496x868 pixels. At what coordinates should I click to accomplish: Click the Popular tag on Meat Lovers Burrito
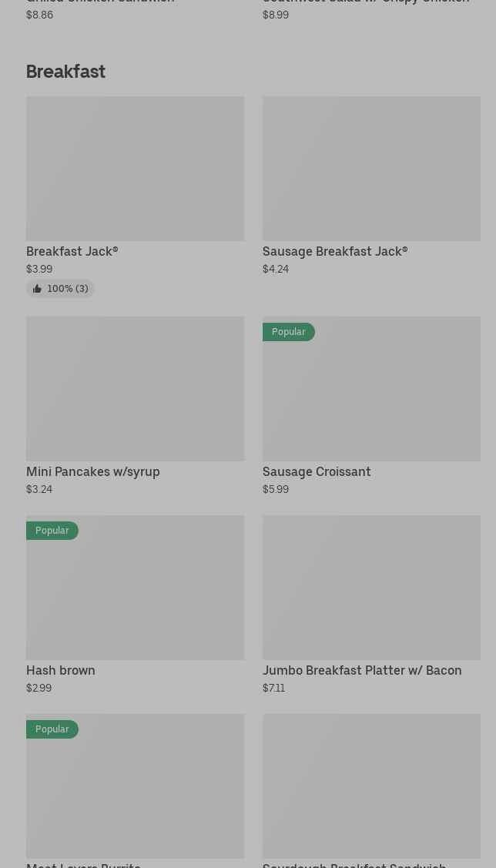point(52,729)
